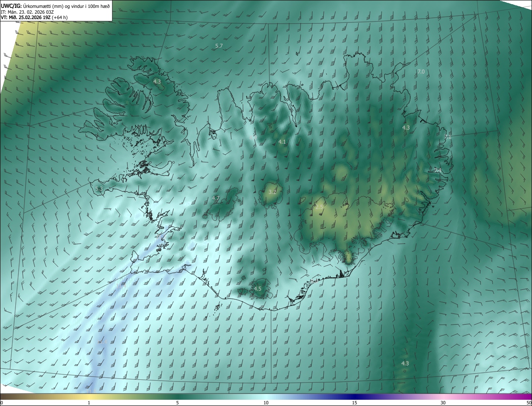Click the 0 tick label on the scale
Screen dimensions: 532x406
(x=1, y=403)
